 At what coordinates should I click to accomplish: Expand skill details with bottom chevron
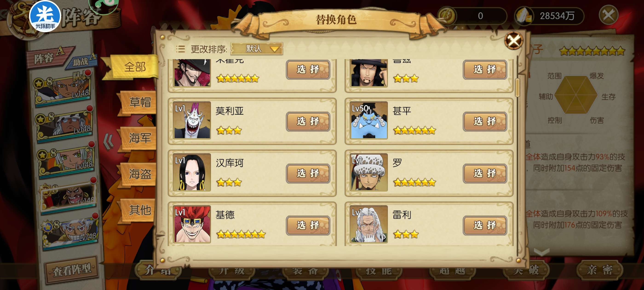541,252
